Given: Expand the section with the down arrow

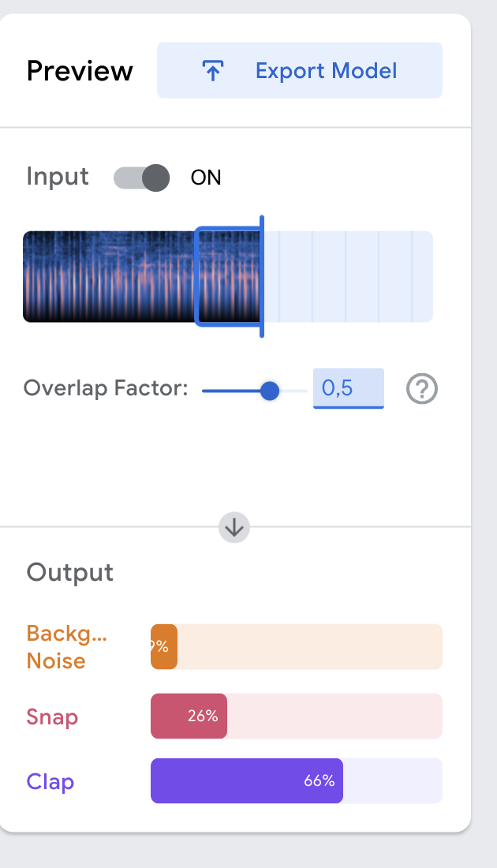Looking at the screenshot, I should (234, 527).
